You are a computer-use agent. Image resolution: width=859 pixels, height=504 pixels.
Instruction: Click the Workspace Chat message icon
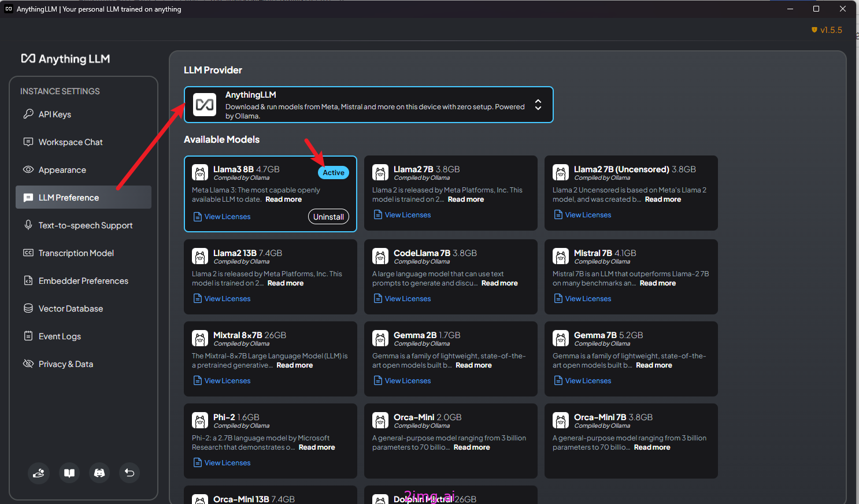[x=28, y=142]
